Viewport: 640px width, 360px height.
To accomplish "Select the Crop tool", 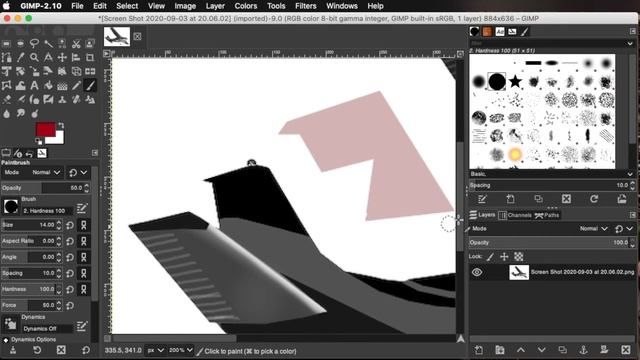I will 90,58.
